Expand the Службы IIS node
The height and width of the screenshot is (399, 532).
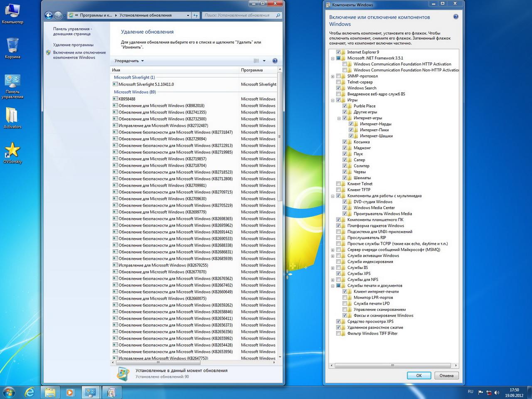tap(332, 268)
